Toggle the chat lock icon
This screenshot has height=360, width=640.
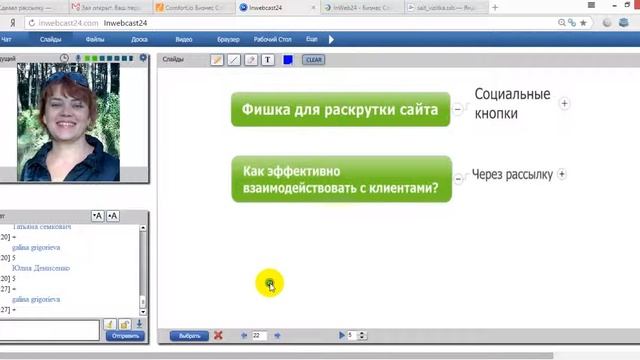125,324
